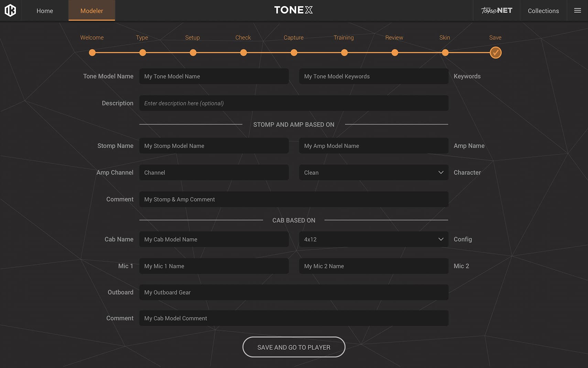Viewport: 588px width, 368px height.
Task: Switch to the Home tab
Action: [x=45, y=11]
